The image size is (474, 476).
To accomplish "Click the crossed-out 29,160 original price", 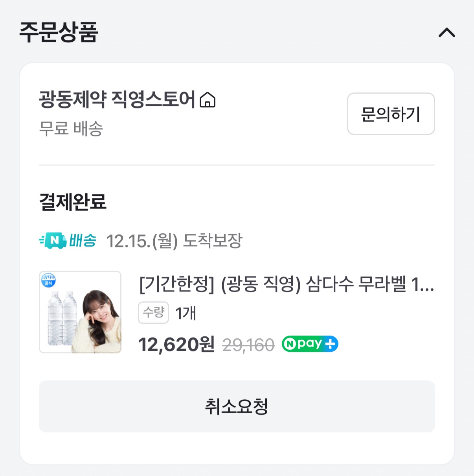I will coord(248,345).
